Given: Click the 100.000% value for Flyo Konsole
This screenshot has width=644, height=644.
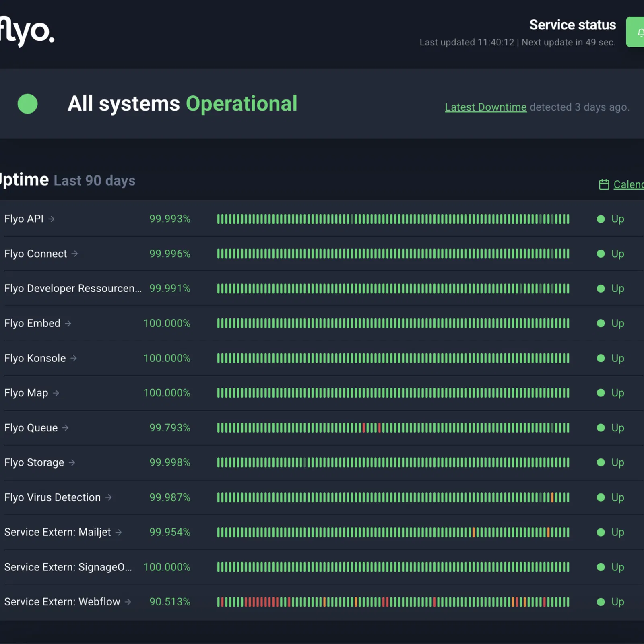Looking at the screenshot, I should [x=167, y=358].
